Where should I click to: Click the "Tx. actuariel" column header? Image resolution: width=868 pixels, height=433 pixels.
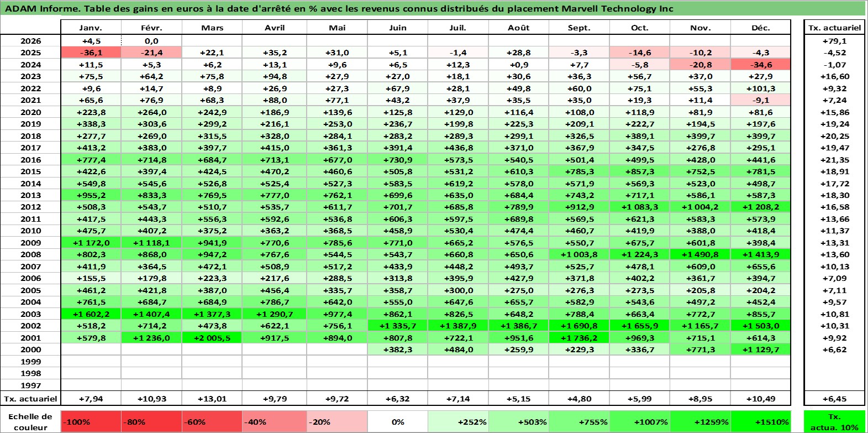click(x=834, y=28)
